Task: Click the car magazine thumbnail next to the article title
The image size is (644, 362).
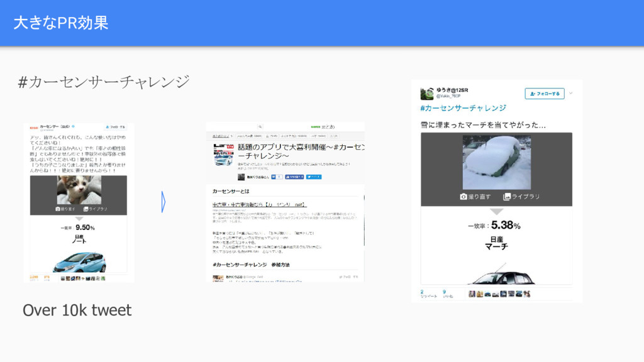Action: coord(223,155)
